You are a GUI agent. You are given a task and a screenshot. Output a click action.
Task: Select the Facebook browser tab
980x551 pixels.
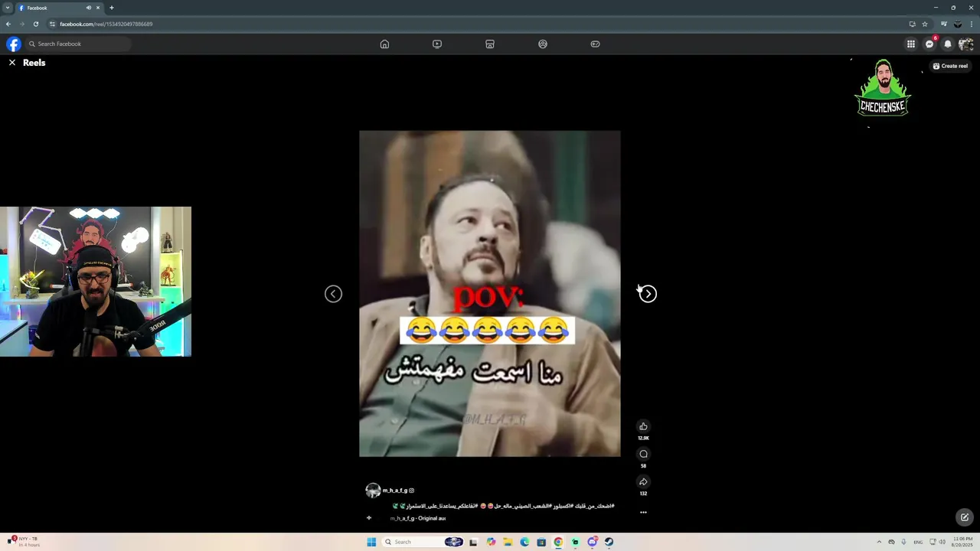60,8
